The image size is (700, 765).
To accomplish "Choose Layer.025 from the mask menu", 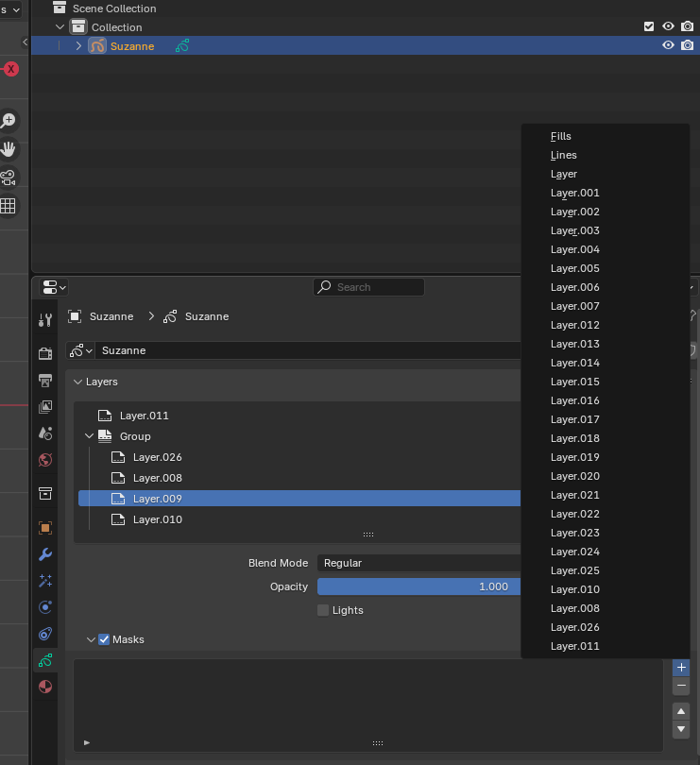I will 606,570.
